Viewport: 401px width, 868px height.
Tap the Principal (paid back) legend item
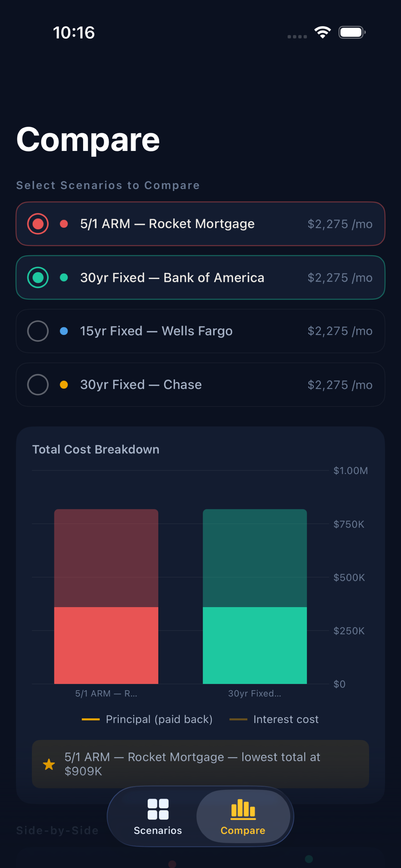point(147,719)
